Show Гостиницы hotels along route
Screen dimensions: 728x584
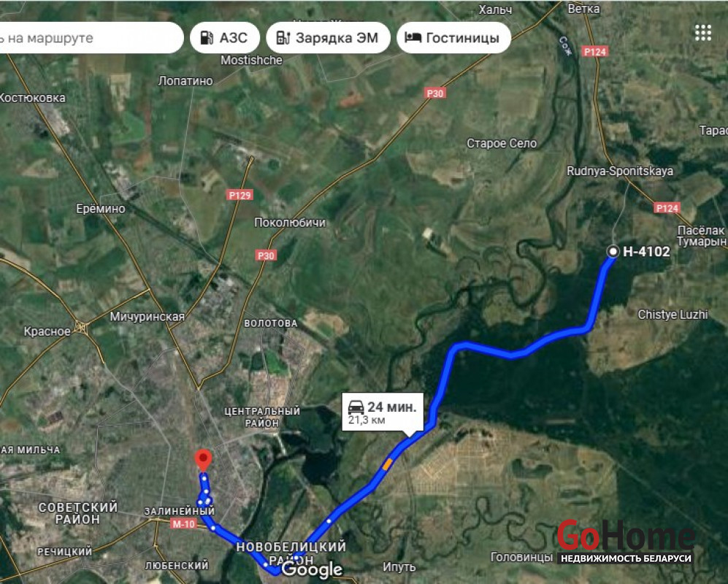[453, 38]
